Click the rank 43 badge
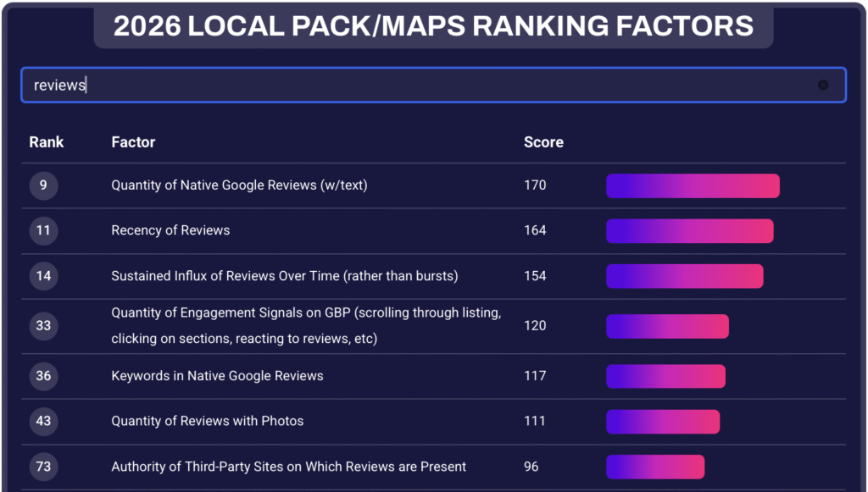Screen dimensions: 868x492 click(x=43, y=421)
